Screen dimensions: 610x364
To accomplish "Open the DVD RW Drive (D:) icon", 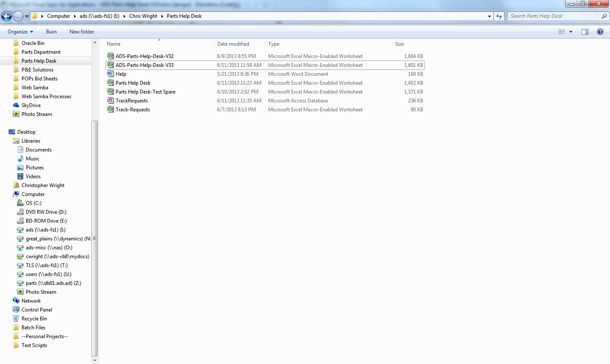I will [20, 212].
